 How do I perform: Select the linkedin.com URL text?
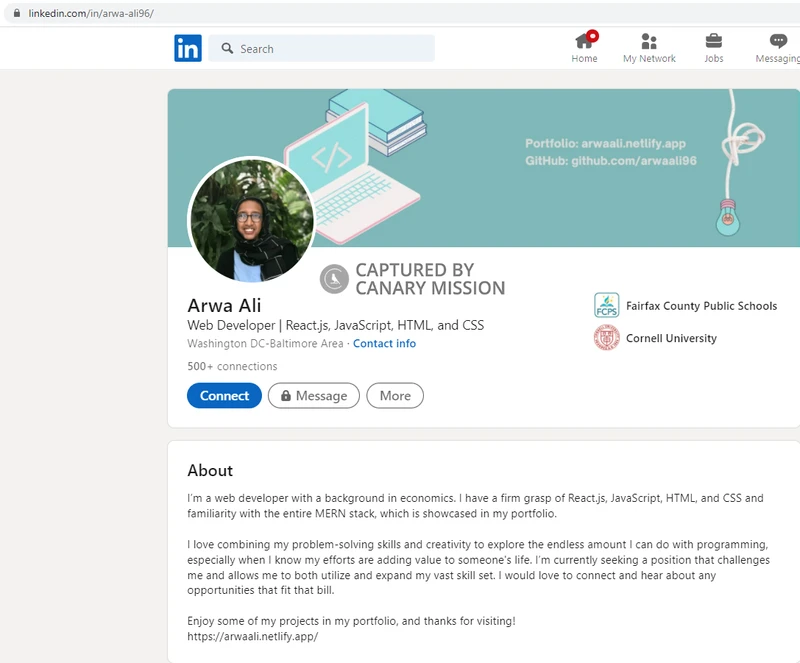[91, 13]
